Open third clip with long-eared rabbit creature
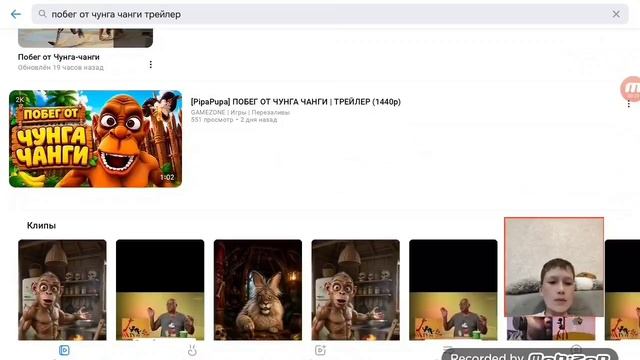The height and width of the screenshot is (360, 640). [258, 290]
